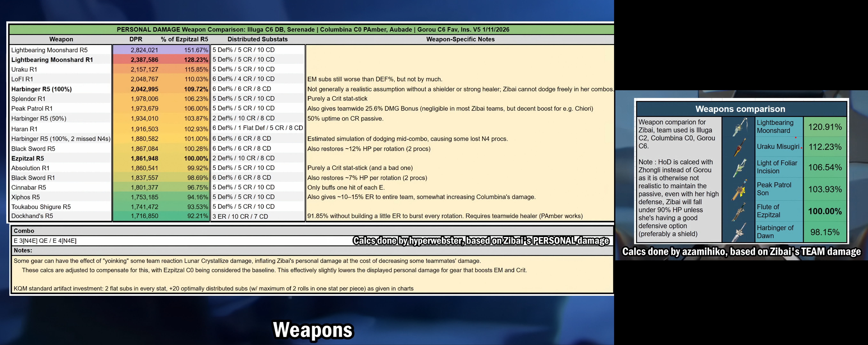Viewport: 868px width, 345px height.
Task: Click the purple 2,824,021 DPR cell
Action: (x=144, y=50)
